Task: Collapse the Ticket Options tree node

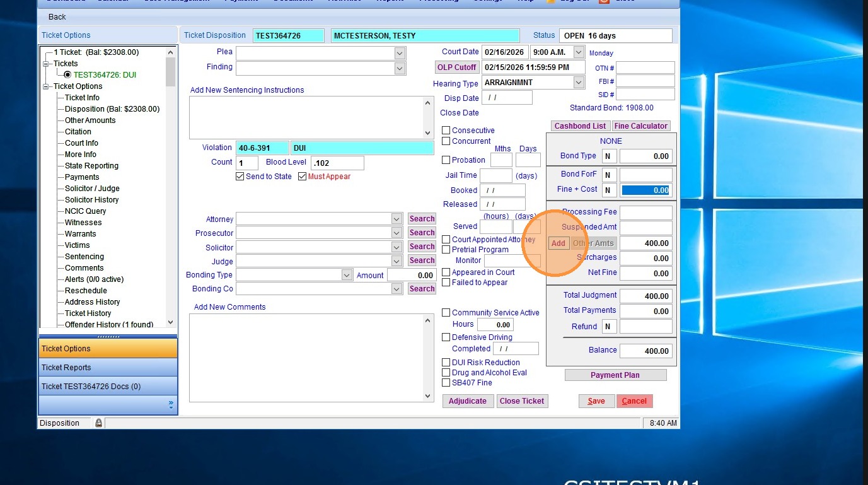Action: pos(46,86)
